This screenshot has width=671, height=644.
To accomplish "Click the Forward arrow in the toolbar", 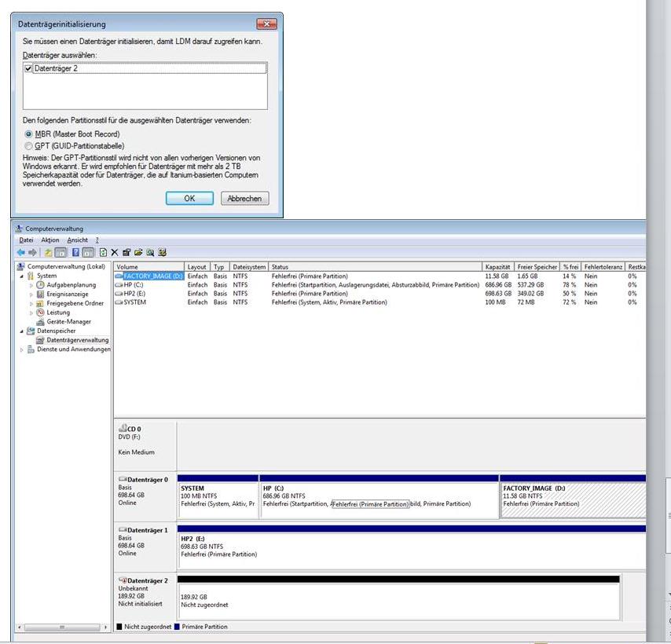I will click(32, 253).
